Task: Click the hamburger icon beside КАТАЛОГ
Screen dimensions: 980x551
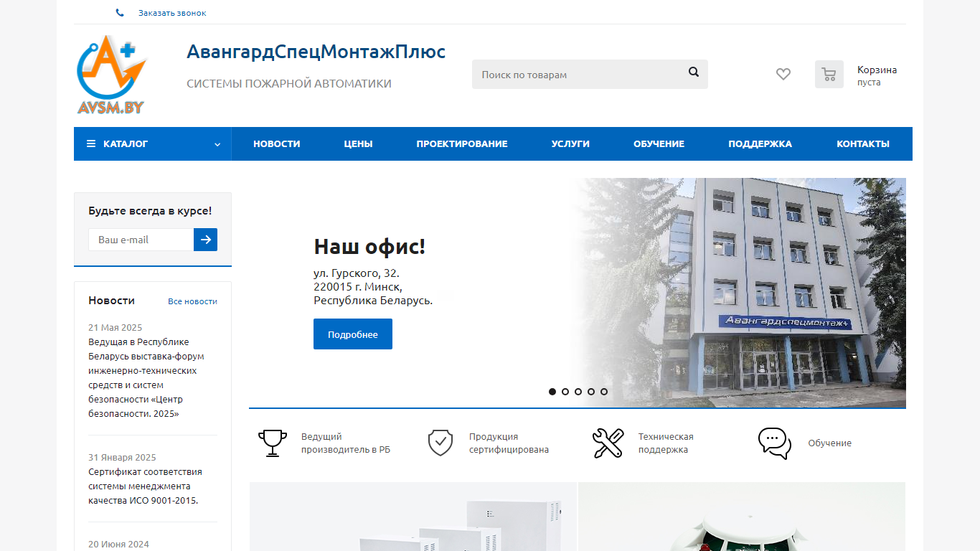Action: tap(91, 143)
